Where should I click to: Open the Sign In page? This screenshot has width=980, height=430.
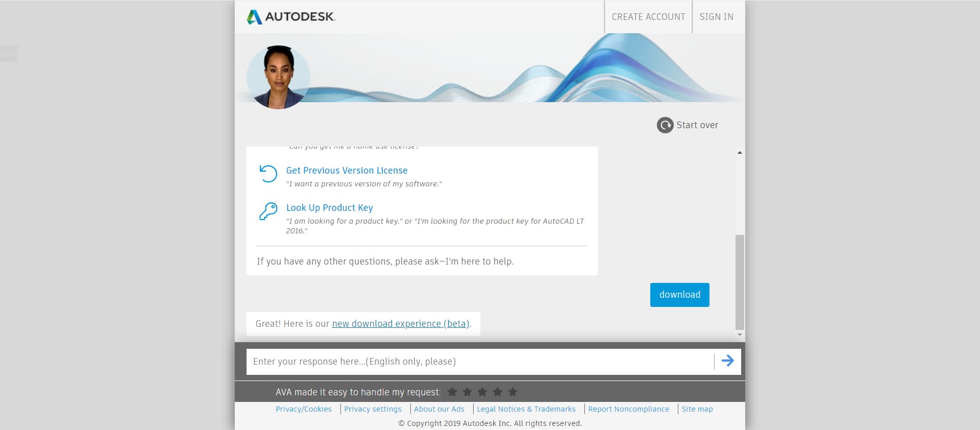coord(716,17)
